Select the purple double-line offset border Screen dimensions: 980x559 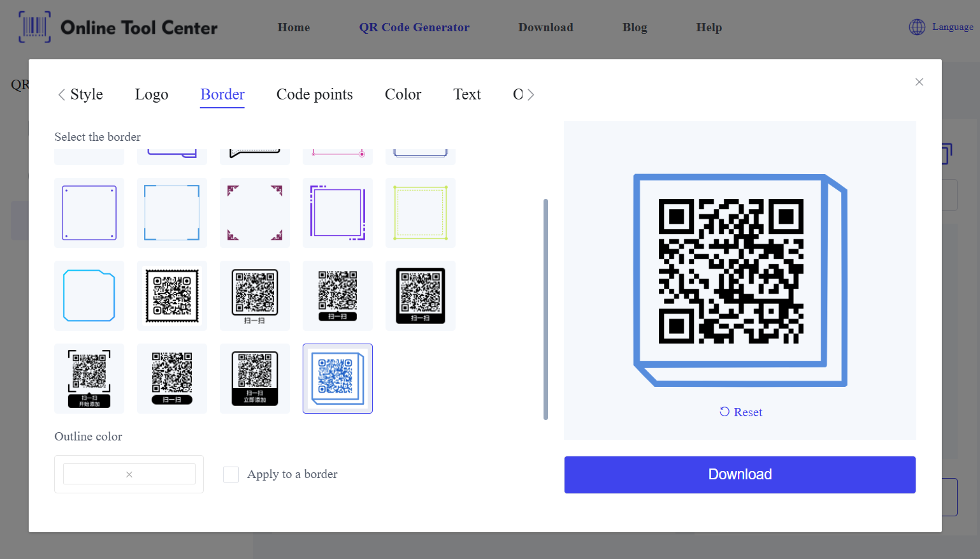click(x=338, y=213)
